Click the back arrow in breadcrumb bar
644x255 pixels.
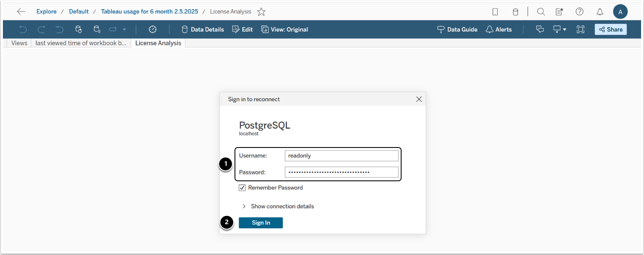[x=21, y=12]
